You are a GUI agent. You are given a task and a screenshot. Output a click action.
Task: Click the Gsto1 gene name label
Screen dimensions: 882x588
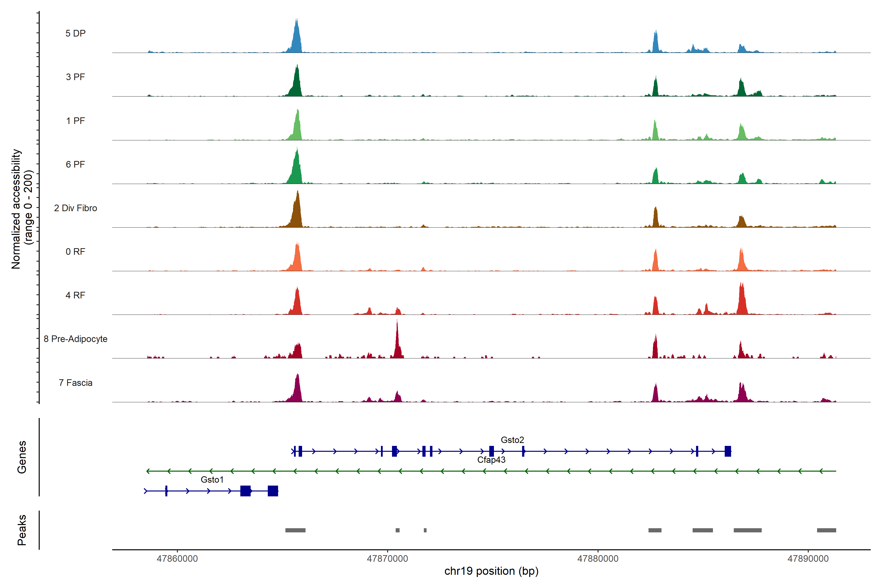(212, 479)
